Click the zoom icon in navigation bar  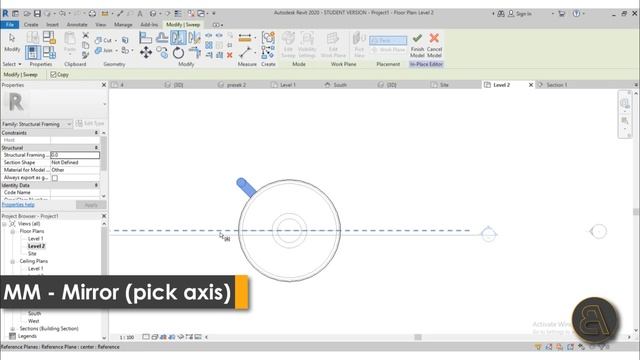(x=625, y=121)
